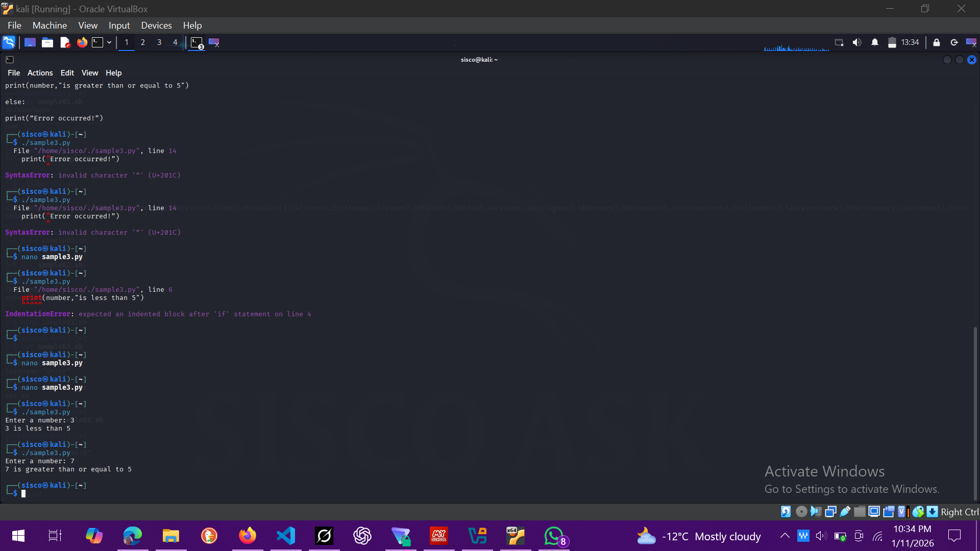Click the Kali panel clock 13:34
Screen dimensions: 980x551
pos(910,42)
